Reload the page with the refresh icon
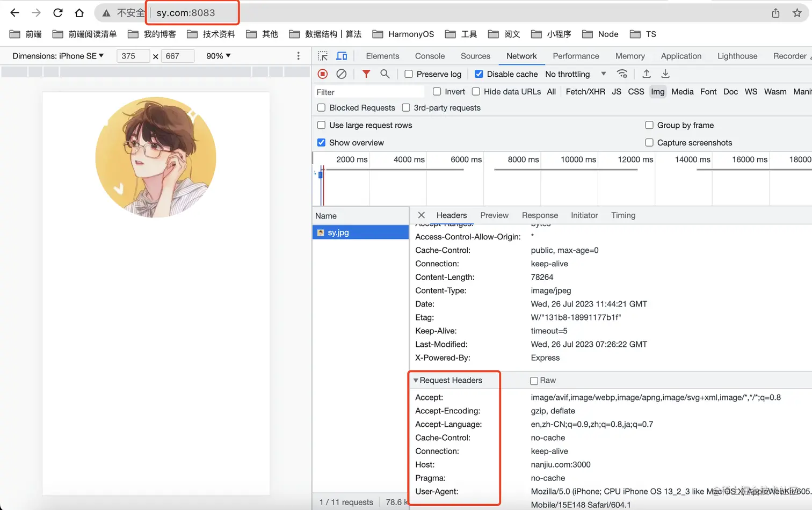Viewport: 812px width, 510px height. pos(58,12)
